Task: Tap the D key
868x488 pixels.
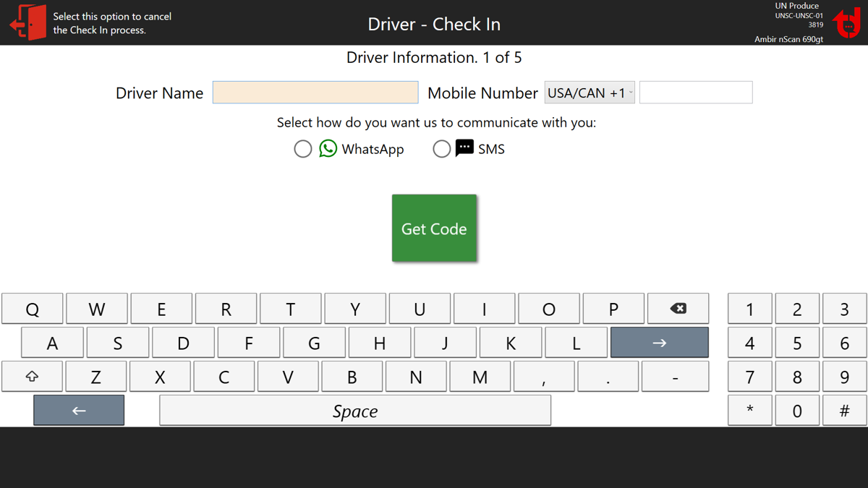Action: point(183,343)
